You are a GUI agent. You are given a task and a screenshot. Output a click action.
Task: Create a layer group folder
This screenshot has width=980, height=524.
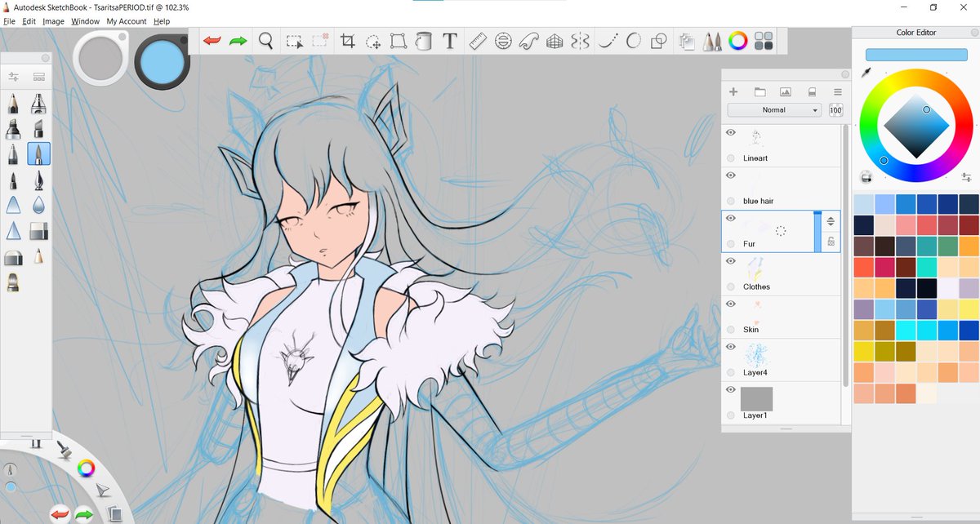[x=759, y=92]
